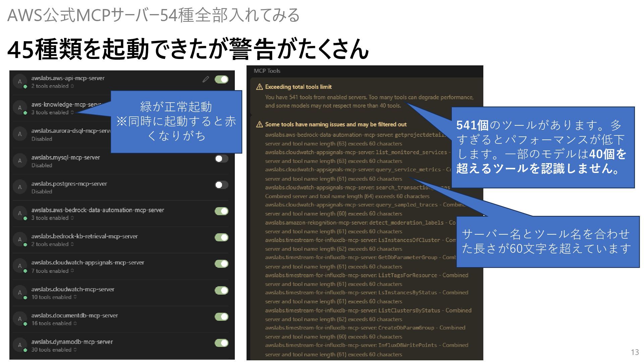
Task: Enable the awslabs.mysql-mcp-server toggle
Action: pos(221,159)
